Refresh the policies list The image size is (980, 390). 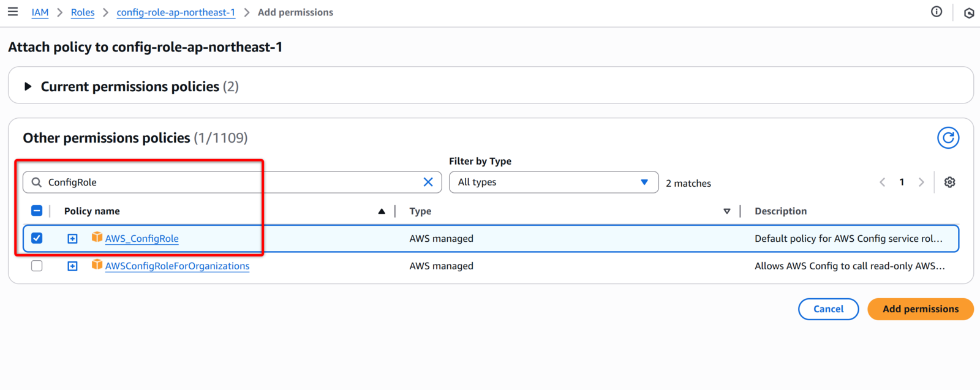[948, 138]
